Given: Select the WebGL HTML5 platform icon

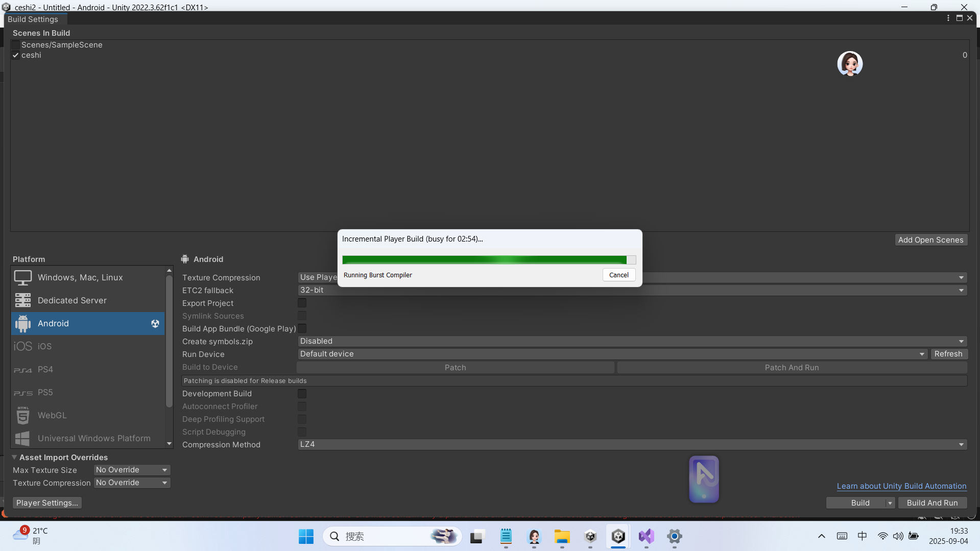Looking at the screenshot, I should tap(23, 416).
